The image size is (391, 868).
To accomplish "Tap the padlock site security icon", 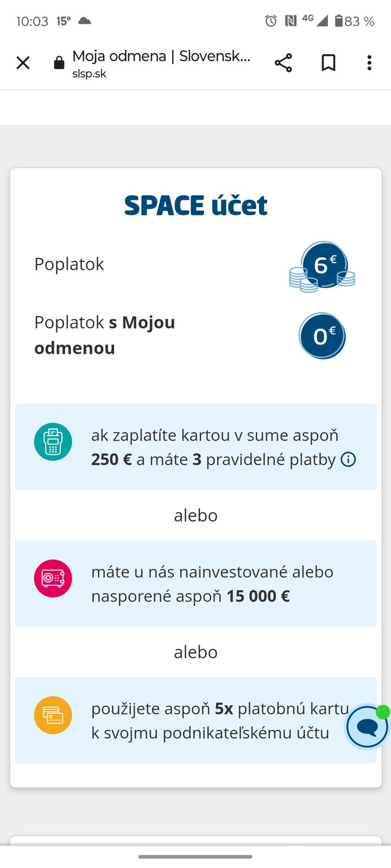I will (59, 63).
